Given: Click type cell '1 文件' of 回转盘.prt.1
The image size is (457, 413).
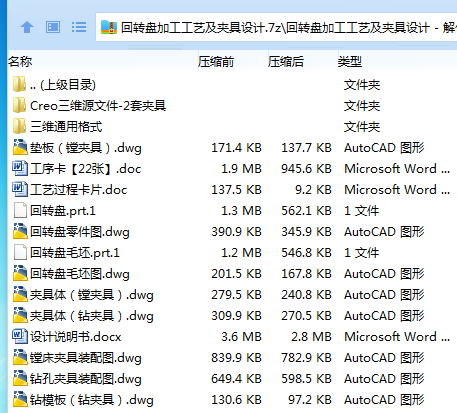Looking at the screenshot, I should click(362, 211).
